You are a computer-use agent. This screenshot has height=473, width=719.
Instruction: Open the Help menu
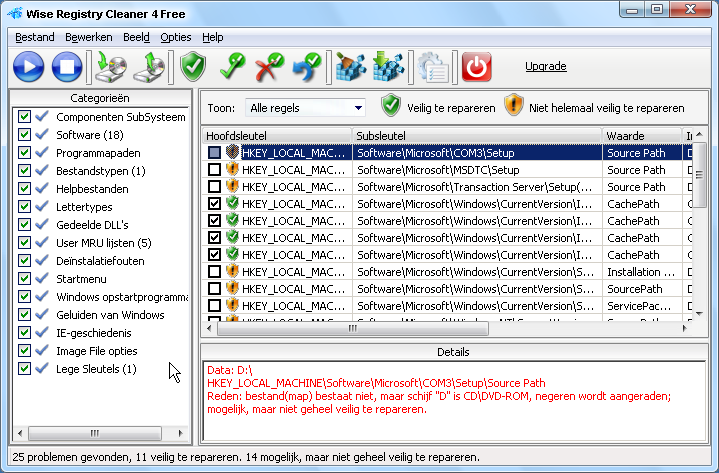212,37
